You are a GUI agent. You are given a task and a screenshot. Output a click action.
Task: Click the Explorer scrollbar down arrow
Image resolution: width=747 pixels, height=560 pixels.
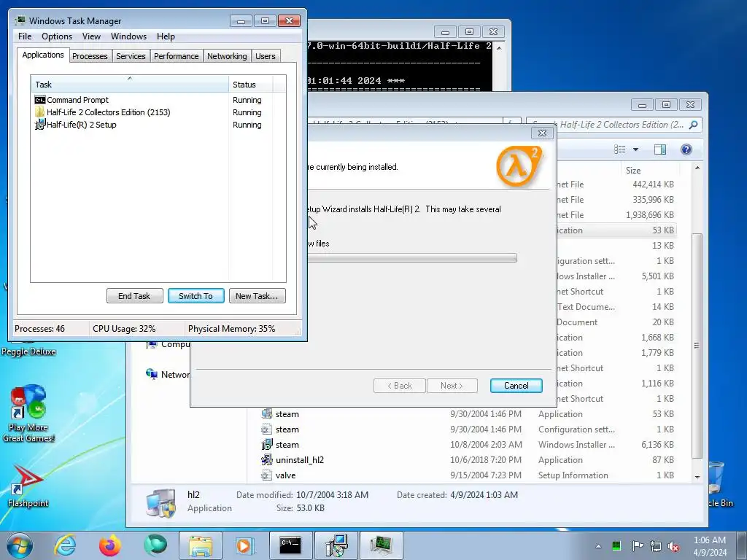[697, 477]
